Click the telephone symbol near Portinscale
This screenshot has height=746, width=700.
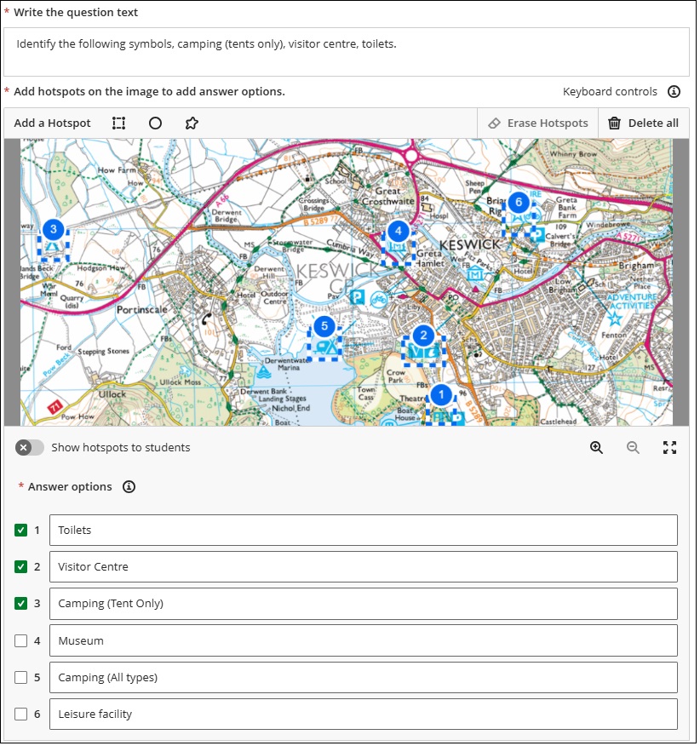(207, 319)
